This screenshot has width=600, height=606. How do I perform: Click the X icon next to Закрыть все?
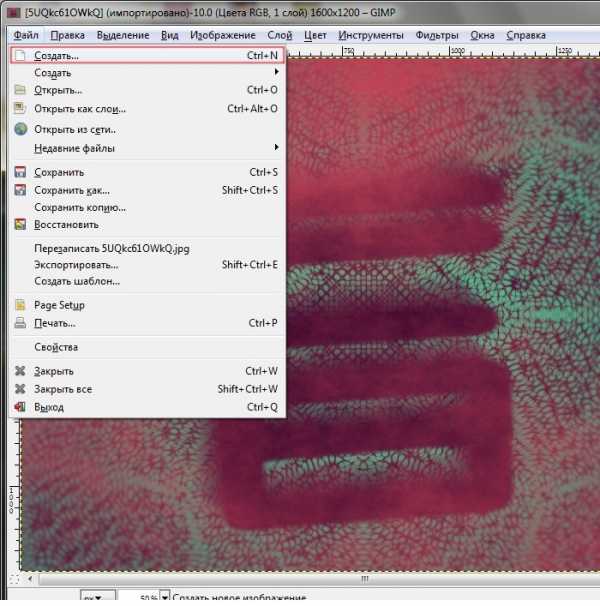(20, 389)
